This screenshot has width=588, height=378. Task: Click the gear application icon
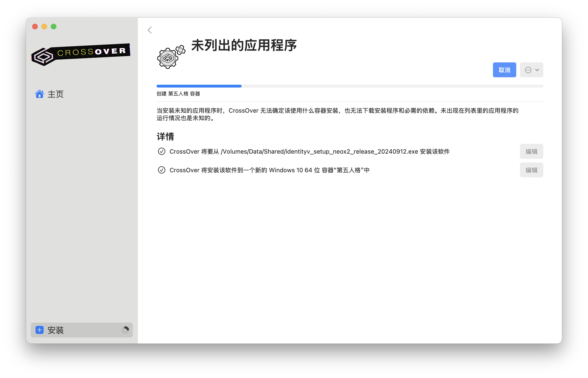[x=171, y=57]
